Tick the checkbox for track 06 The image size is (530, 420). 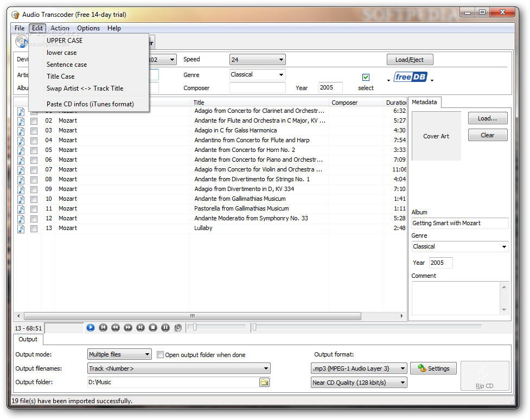click(34, 160)
